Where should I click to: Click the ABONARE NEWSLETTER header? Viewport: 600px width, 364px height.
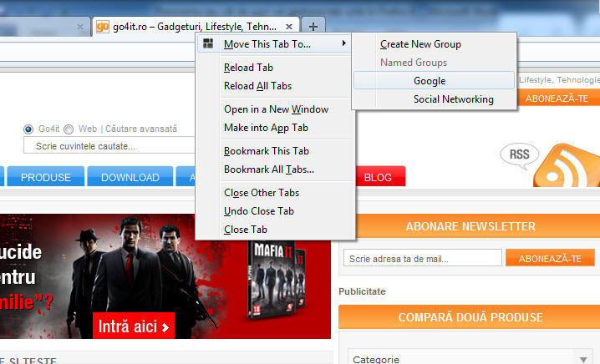(470, 226)
